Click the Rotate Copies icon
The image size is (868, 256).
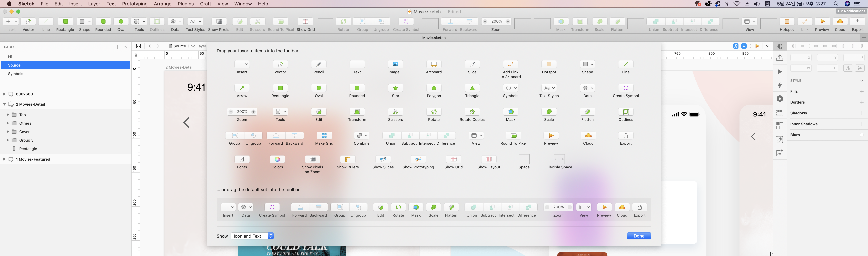point(472,112)
